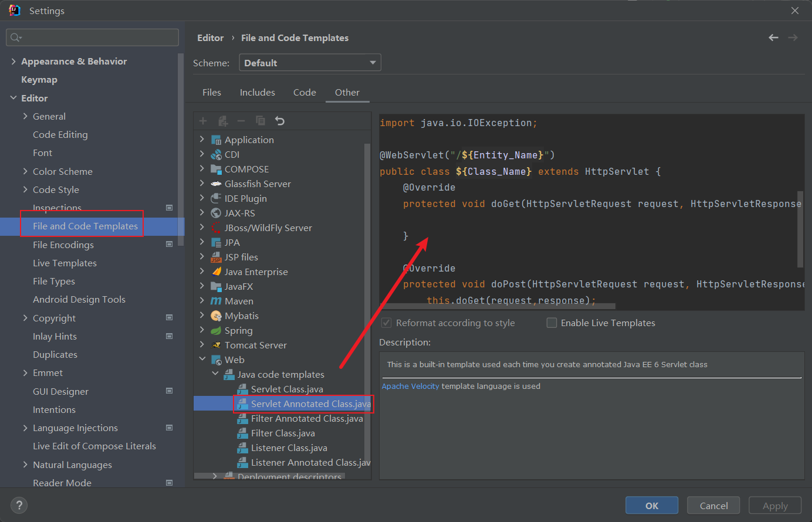Click the forward navigation arrow
The width and height of the screenshot is (812, 522).
click(x=793, y=38)
